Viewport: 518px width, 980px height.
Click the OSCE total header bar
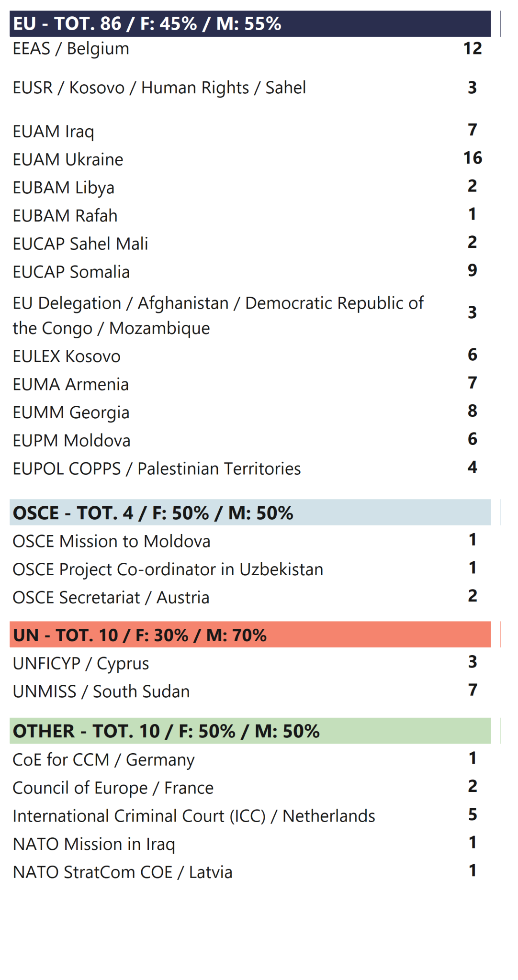(x=250, y=513)
